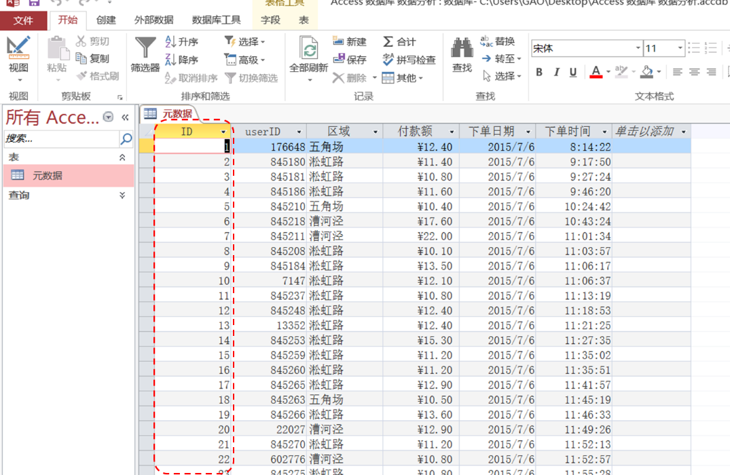Click 合计 totals sigma icon
730x475 pixels.
pos(399,42)
